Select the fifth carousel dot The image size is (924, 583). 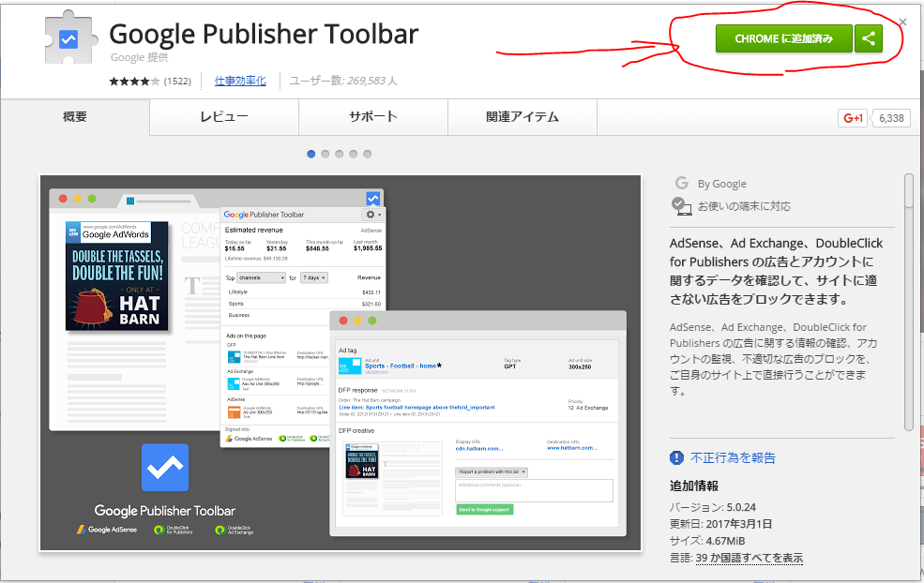(368, 155)
